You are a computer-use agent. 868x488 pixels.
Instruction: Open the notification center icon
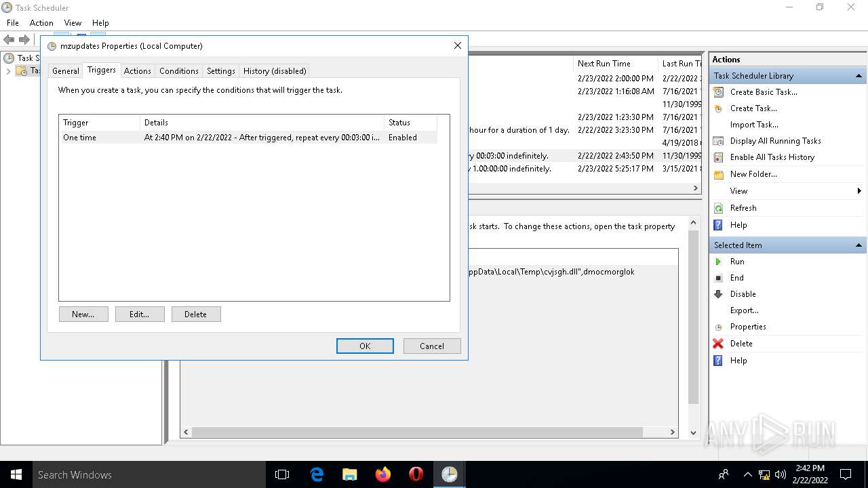pos(846,474)
